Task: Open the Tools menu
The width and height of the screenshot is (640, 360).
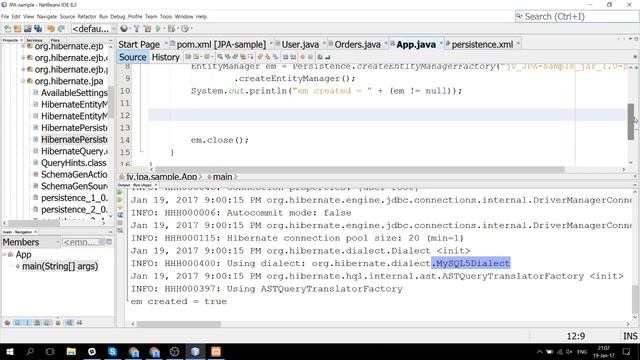Action: pos(166,16)
